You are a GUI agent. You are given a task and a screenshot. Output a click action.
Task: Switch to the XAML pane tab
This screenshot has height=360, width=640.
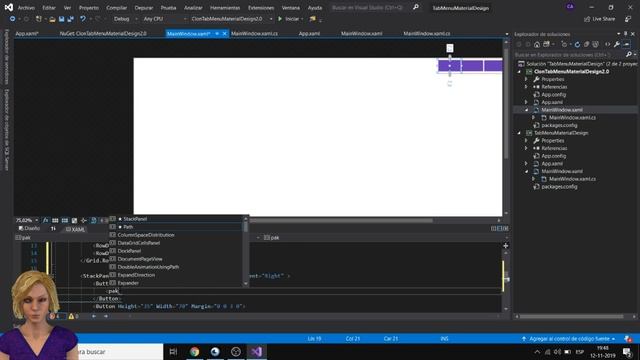[x=75, y=229]
